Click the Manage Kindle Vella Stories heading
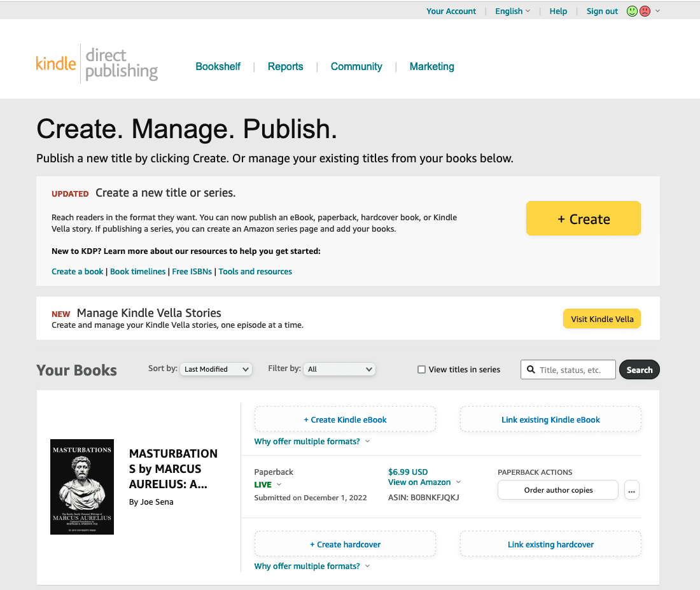The width and height of the screenshot is (700, 590). point(149,313)
